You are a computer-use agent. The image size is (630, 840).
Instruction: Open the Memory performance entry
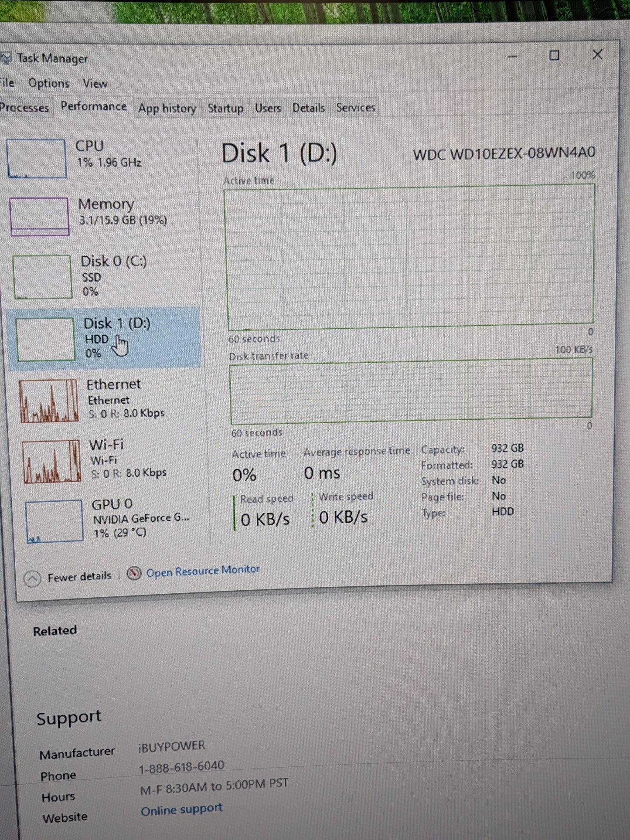103,215
